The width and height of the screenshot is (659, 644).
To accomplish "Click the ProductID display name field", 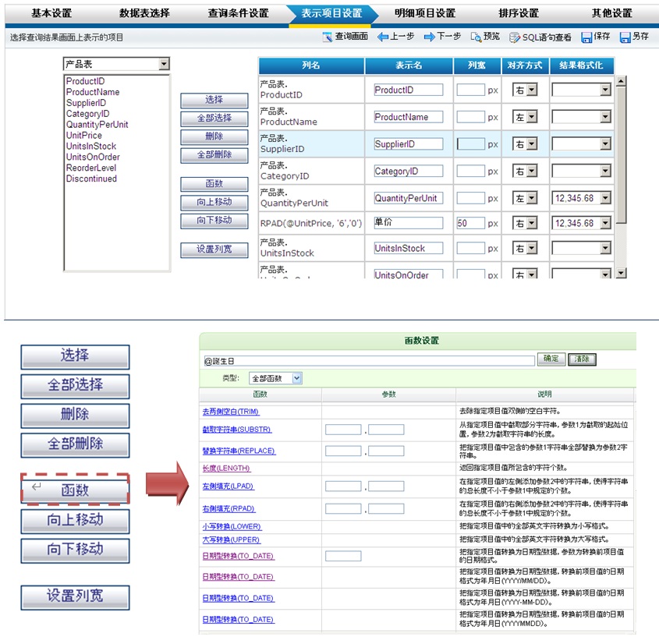I will pos(409,90).
